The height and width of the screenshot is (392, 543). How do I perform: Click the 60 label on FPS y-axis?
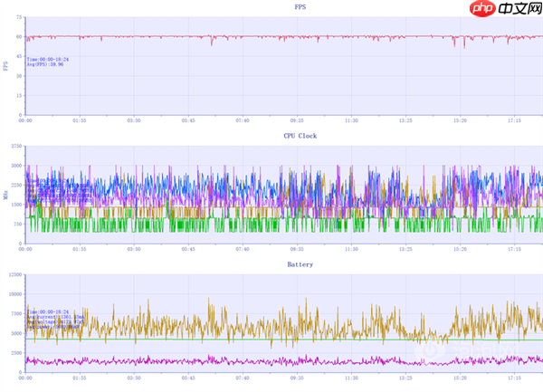(x=18, y=37)
